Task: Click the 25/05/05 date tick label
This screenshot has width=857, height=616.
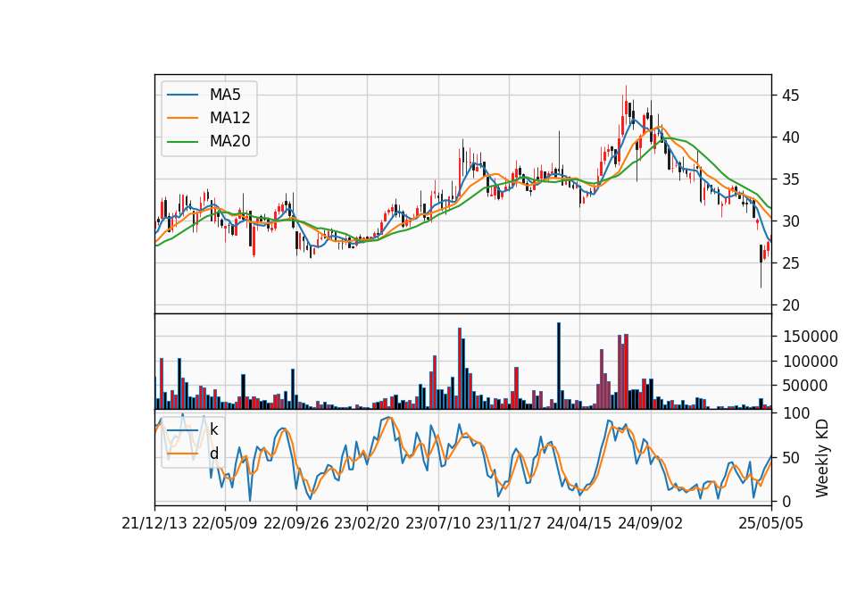Action: tap(771, 523)
